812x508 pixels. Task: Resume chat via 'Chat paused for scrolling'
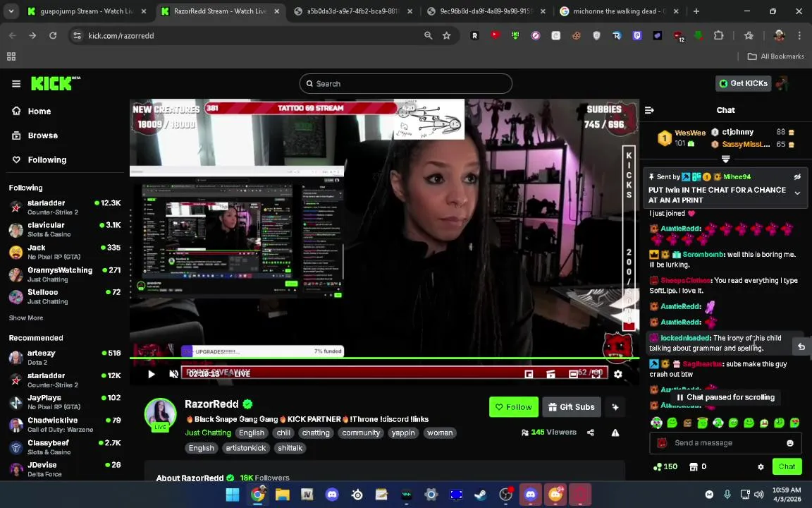pos(725,397)
